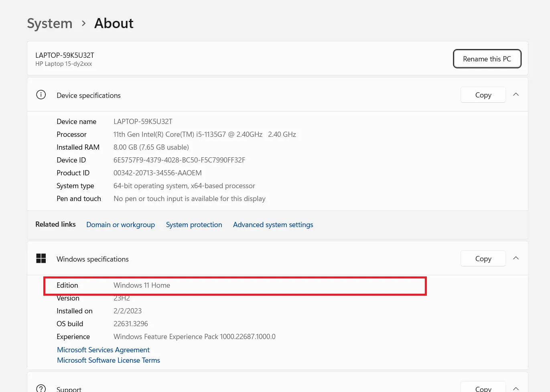This screenshot has width=550, height=392.
Task: Open Domain or workgroup link
Action: point(120,225)
